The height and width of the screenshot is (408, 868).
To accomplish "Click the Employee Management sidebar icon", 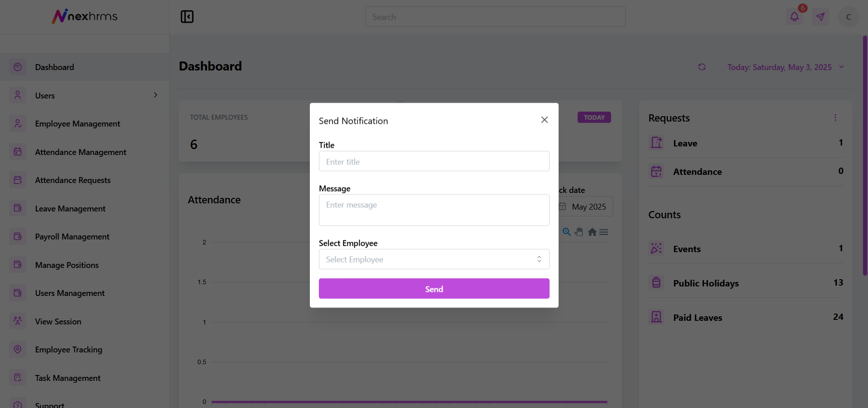I will pyautogui.click(x=18, y=123).
